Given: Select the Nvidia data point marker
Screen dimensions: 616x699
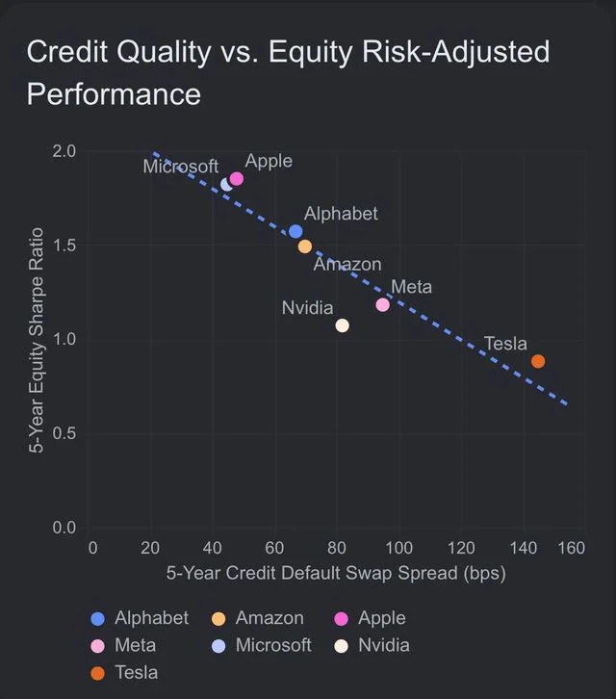Looking at the screenshot, I should 342,325.
